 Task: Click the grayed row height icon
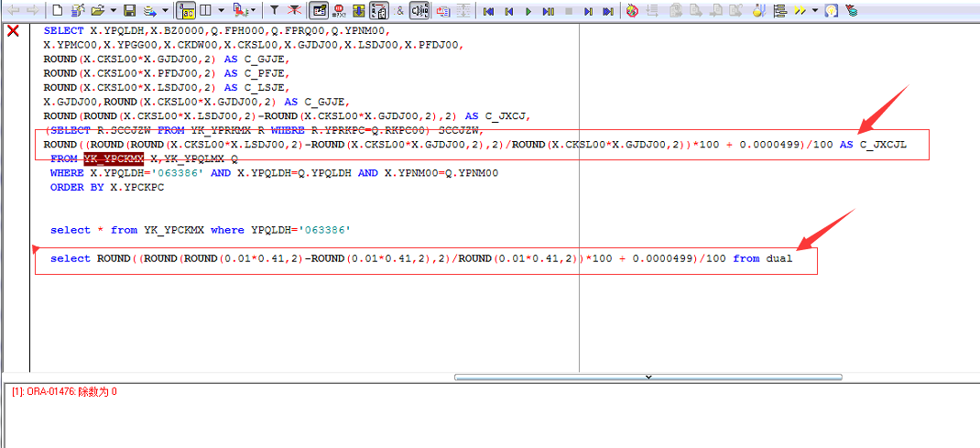[463, 10]
